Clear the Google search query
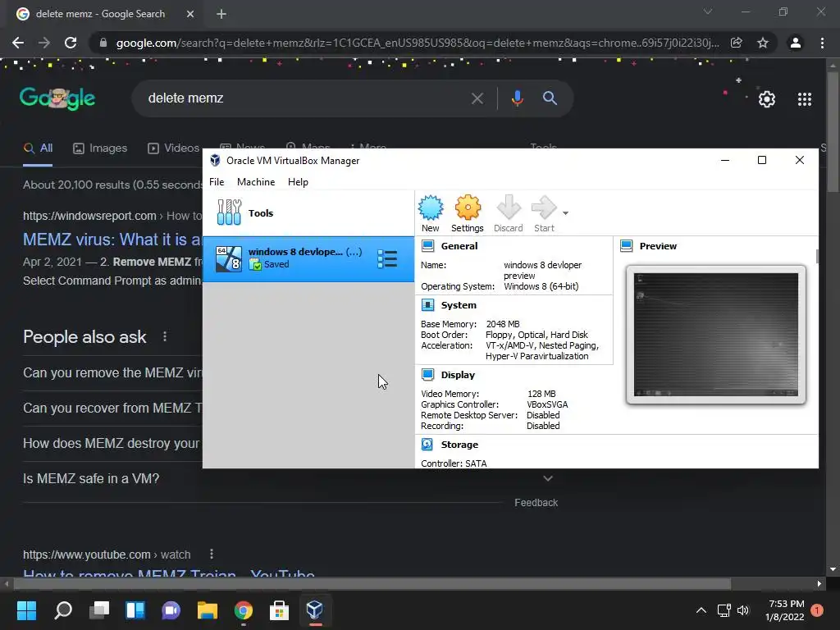 (477, 98)
